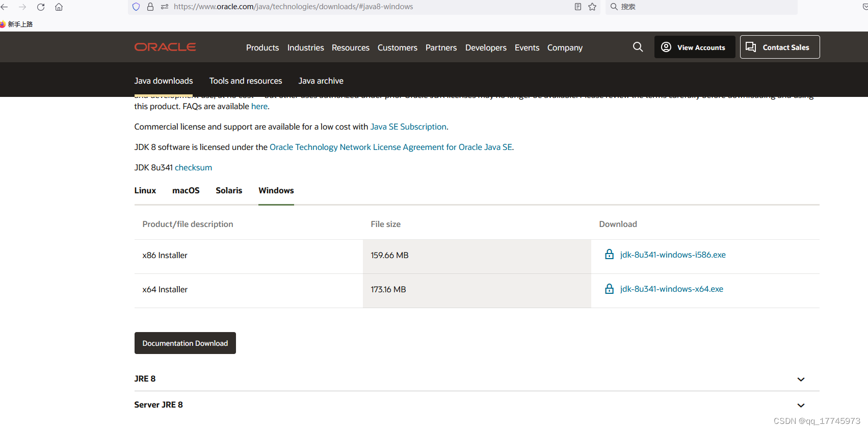The height and width of the screenshot is (430, 868).
Task: Click the Product/file description column header
Action: click(x=188, y=224)
